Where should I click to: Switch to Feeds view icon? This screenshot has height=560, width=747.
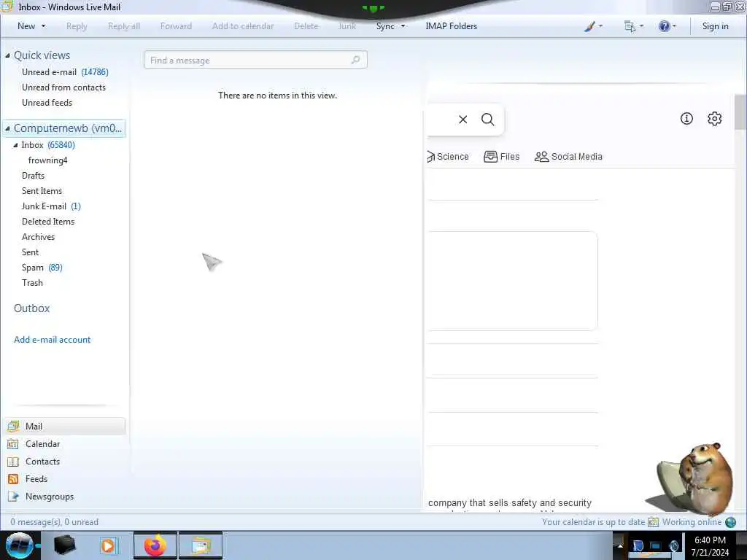(13, 479)
